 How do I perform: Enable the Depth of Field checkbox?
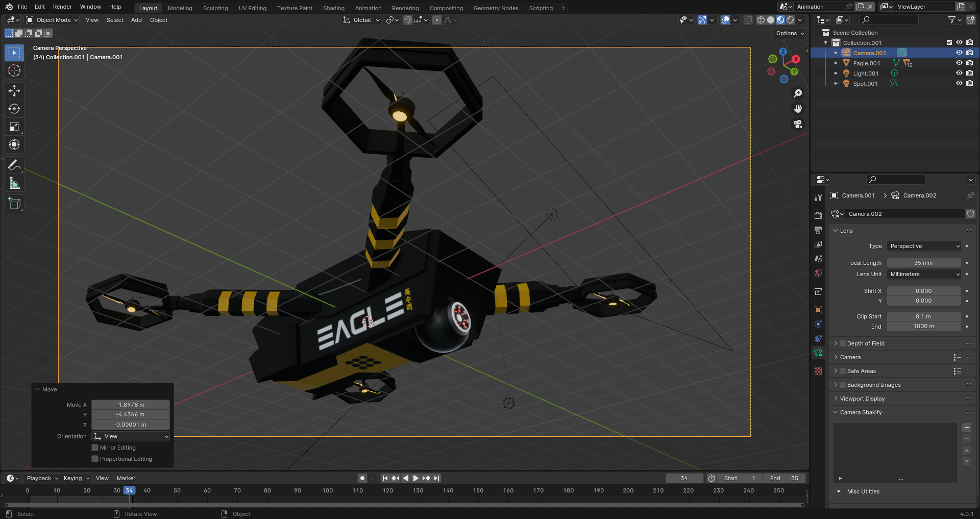click(x=843, y=343)
